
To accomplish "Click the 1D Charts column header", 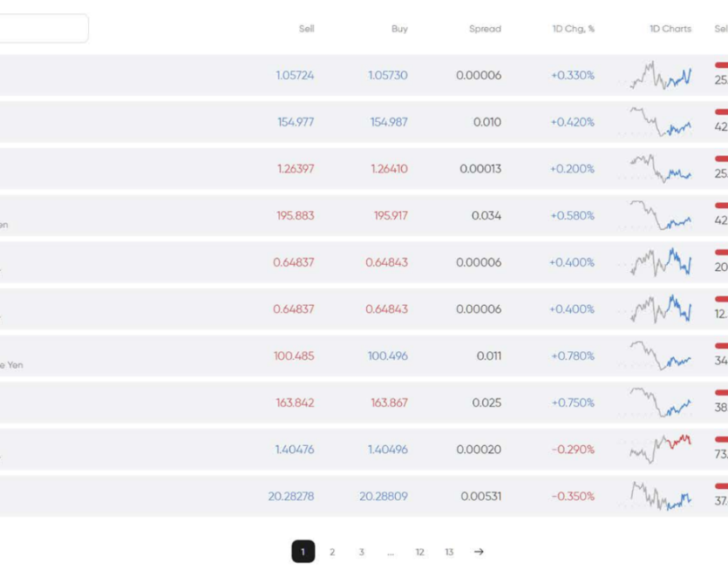I will [670, 29].
